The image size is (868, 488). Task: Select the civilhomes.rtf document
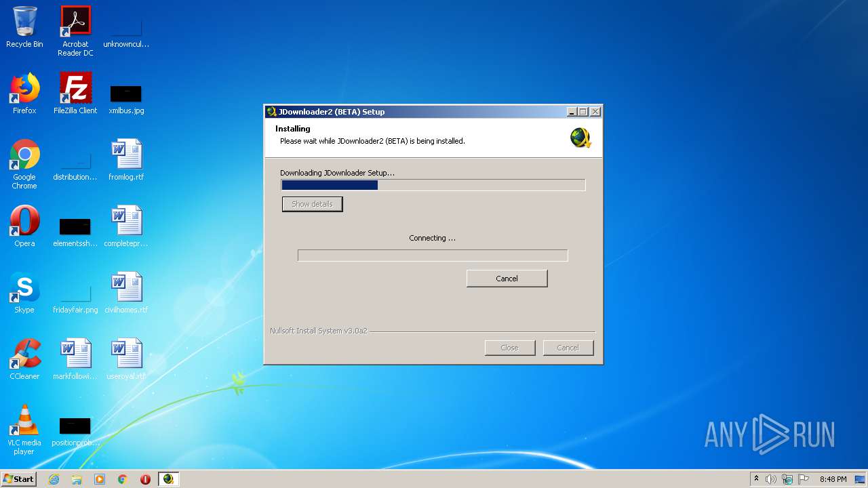pyautogui.click(x=126, y=293)
